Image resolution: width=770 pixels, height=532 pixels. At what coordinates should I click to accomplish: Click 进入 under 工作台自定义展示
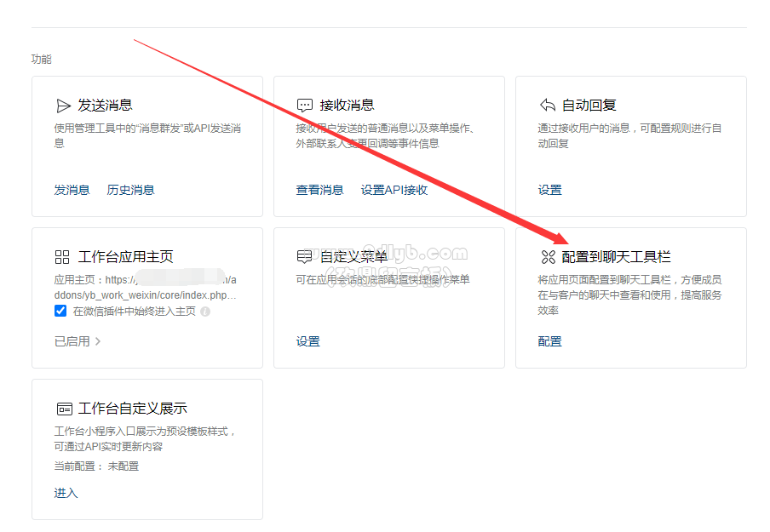[66, 493]
